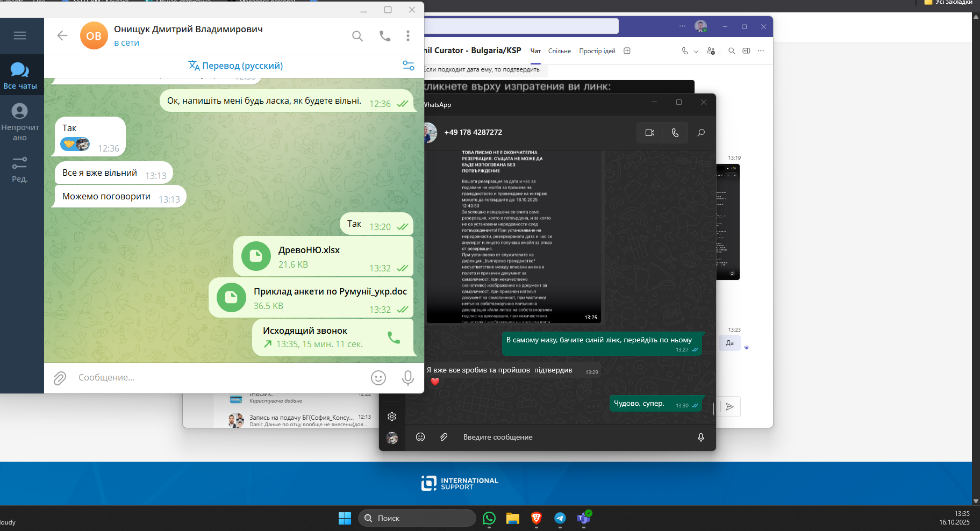Record a Telegram voice message
This screenshot has height=531, width=980.
[408, 378]
